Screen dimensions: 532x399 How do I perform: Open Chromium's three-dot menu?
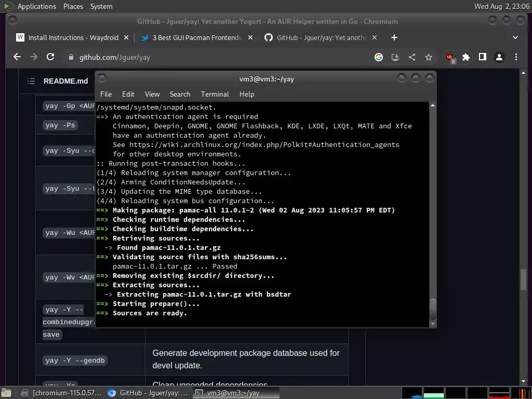516,57
